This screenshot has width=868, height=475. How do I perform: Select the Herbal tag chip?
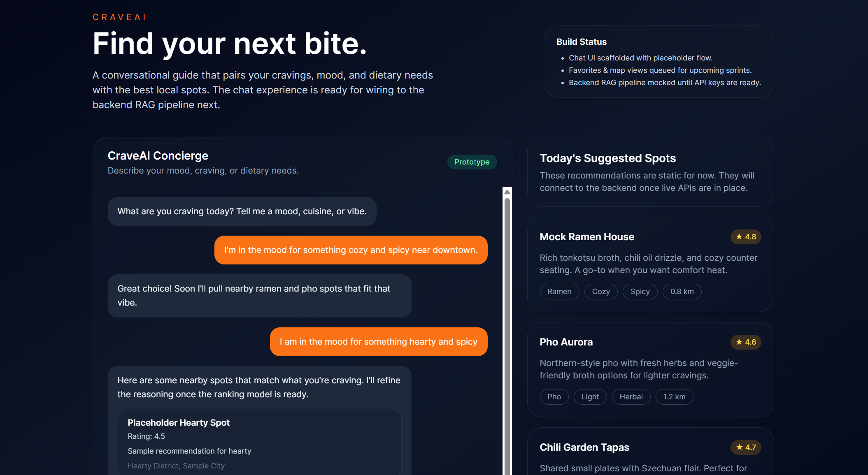pos(631,397)
